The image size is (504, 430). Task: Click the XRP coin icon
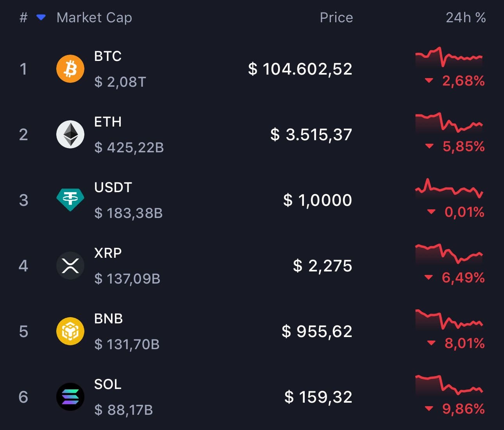point(70,265)
